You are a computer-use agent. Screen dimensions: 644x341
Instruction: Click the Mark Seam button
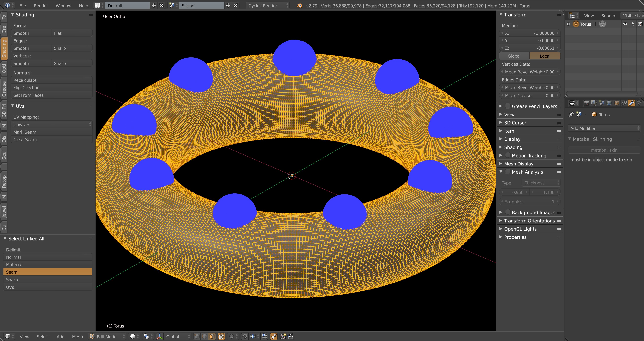click(51, 132)
